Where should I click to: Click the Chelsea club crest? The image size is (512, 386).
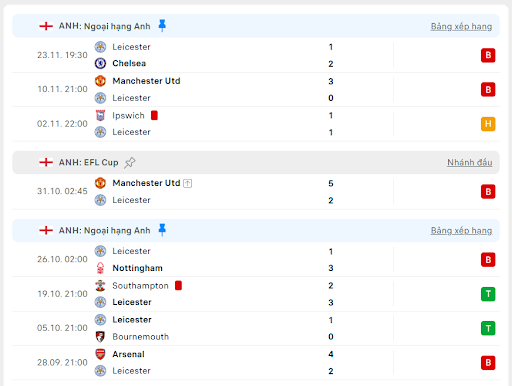point(100,63)
